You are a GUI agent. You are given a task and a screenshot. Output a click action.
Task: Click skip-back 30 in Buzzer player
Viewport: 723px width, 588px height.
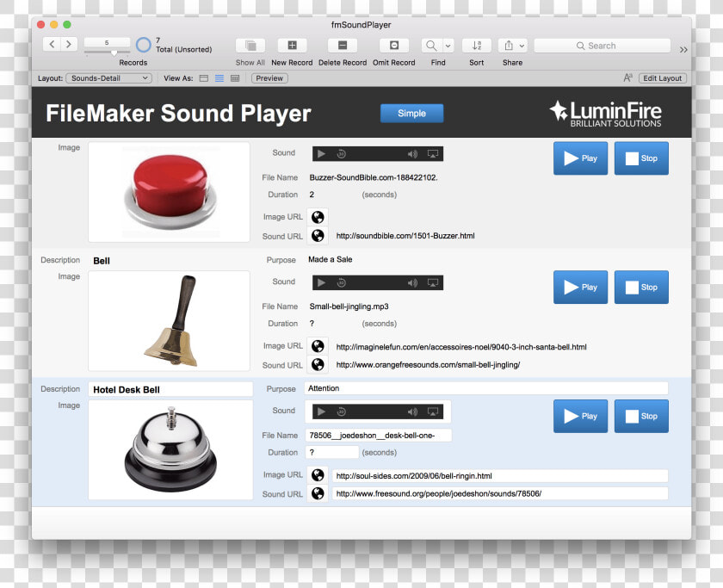(x=341, y=153)
